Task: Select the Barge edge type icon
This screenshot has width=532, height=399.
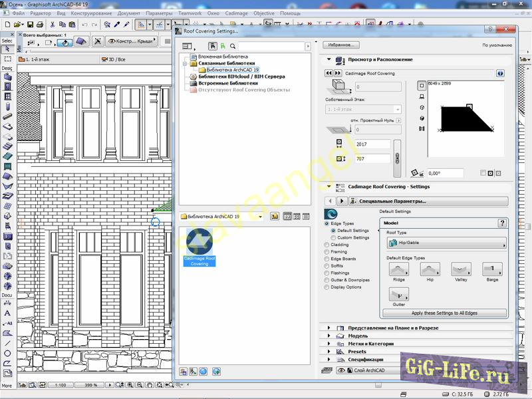Action: pos(492,269)
